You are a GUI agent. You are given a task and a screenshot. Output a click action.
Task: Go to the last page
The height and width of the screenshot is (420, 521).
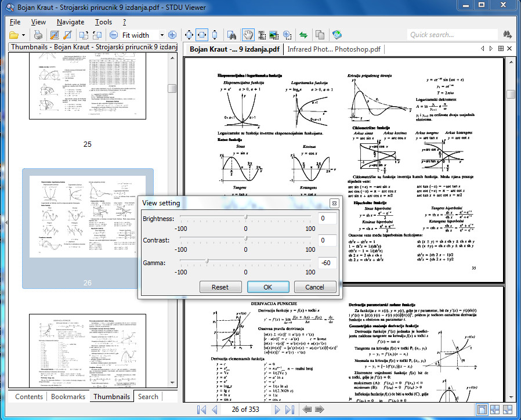(x=290, y=410)
